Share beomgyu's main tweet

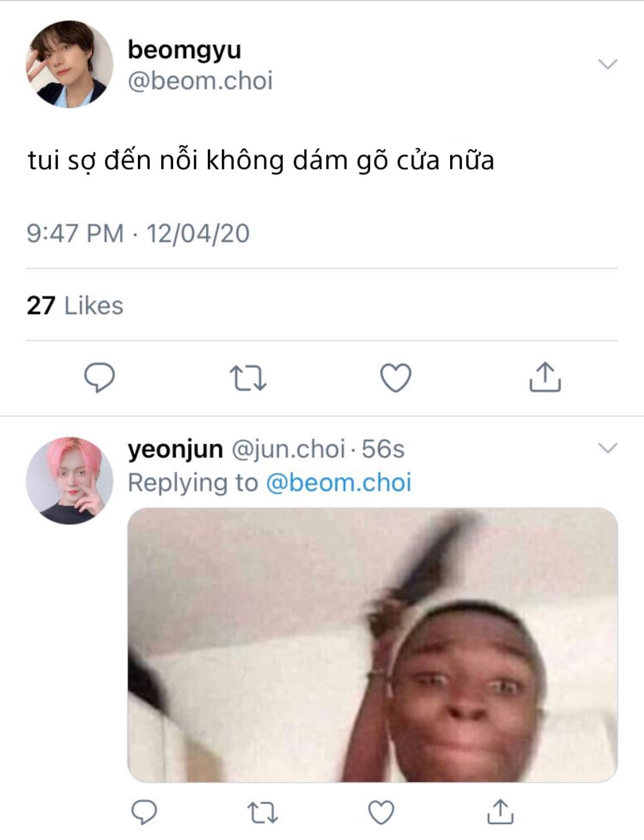[545, 377]
